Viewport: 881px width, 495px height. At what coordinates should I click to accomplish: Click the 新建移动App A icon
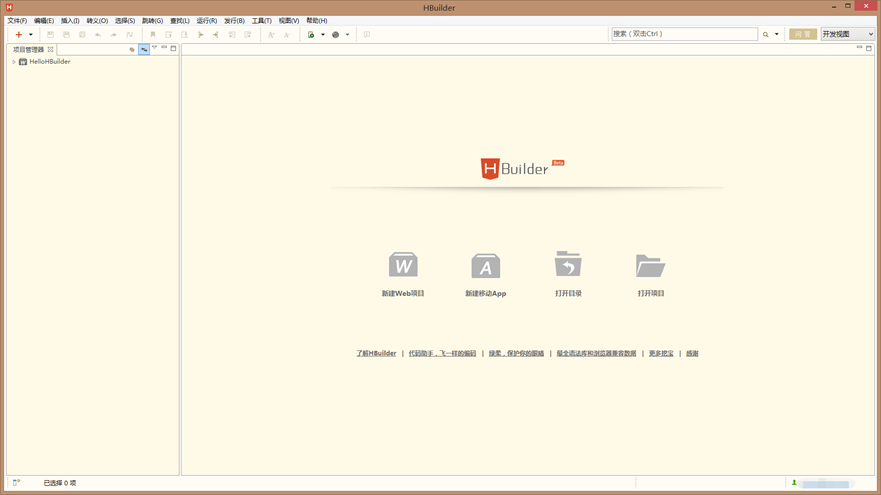coord(485,266)
